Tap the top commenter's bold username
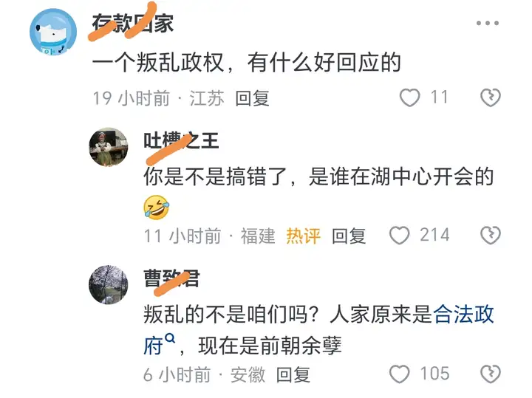The image size is (532, 398). [x=133, y=23]
